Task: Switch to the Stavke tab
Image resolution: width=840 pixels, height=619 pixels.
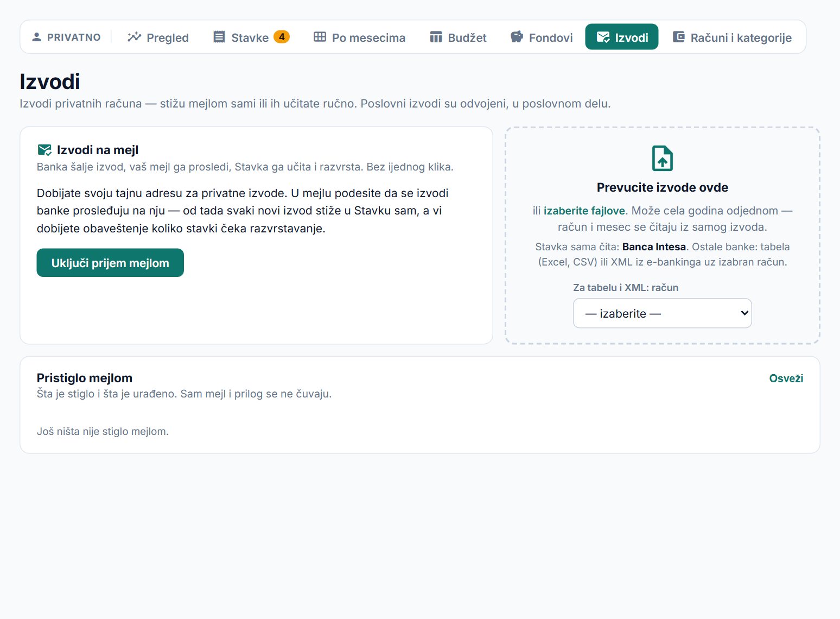Action: pyautogui.click(x=251, y=37)
